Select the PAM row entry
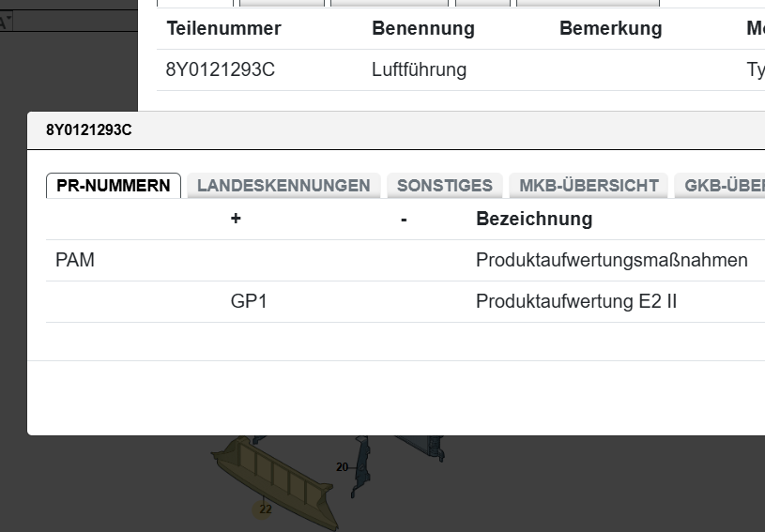The width and height of the screenshot is (765, 532). (75, 260)
